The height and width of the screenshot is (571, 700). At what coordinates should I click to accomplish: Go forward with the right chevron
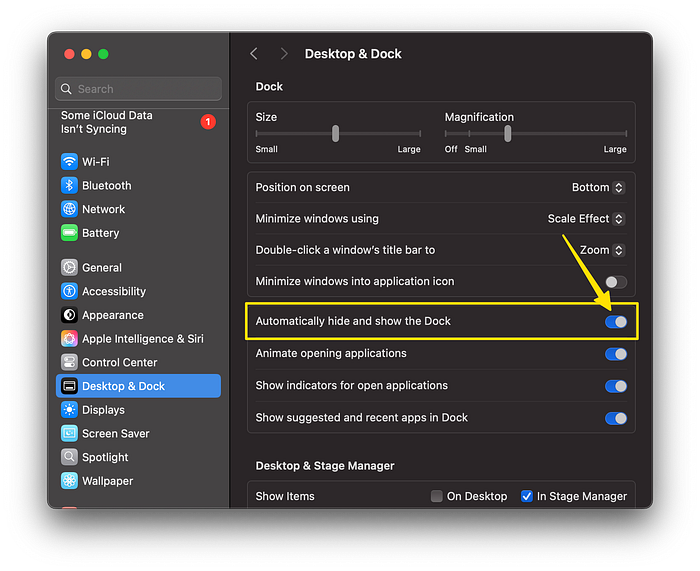click(x=284, y=54)
